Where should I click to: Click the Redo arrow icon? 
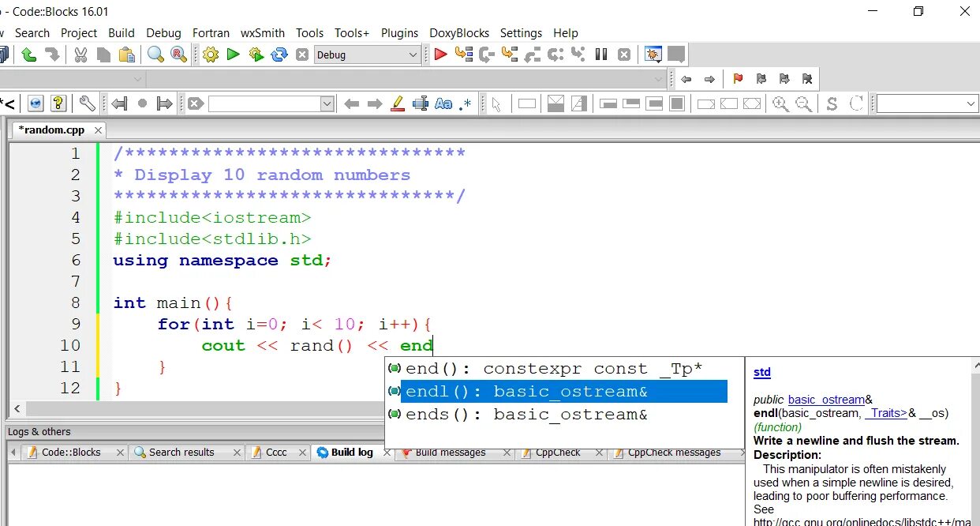(52, 54)
